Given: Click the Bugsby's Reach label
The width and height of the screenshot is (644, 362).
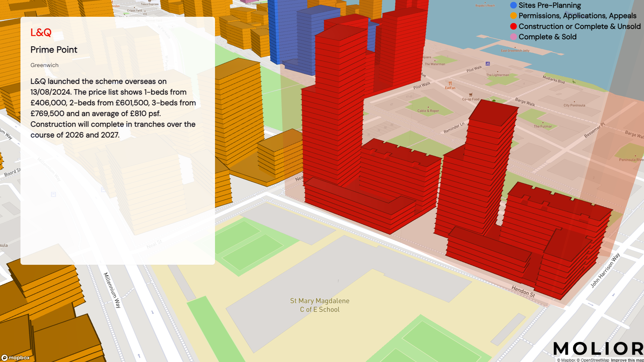Looking at the screenshot, I should [485, 6].
